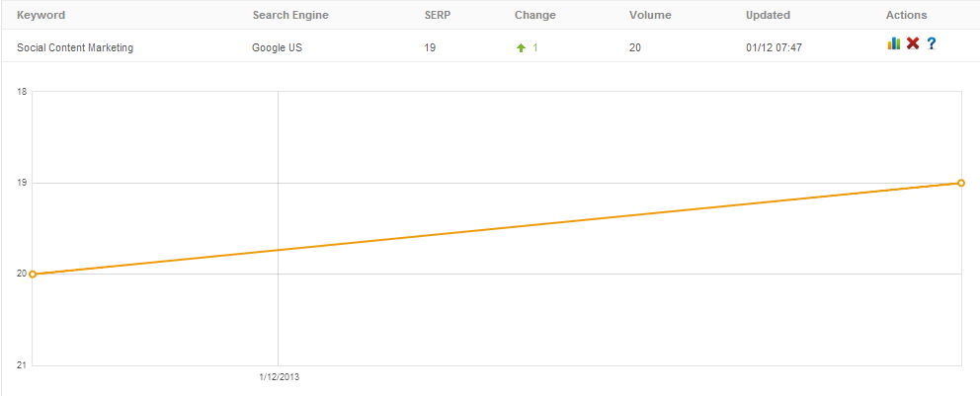Click the volume value 20 in row

tap(635, 47)
